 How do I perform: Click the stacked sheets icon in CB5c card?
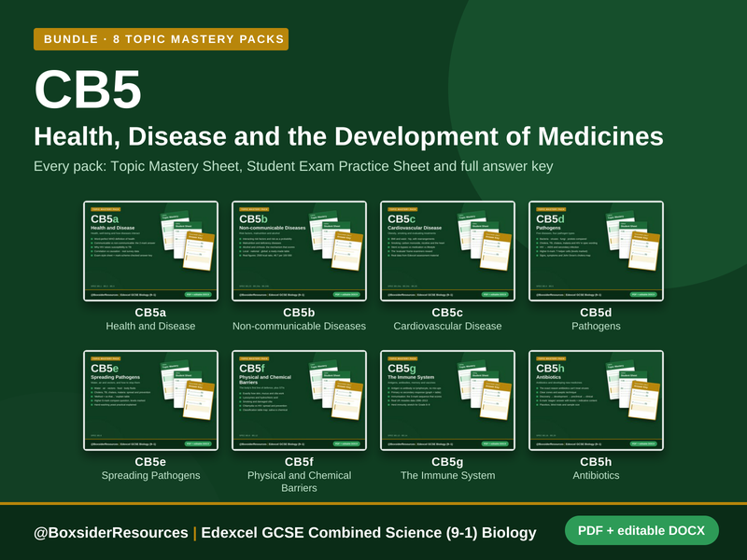coord(486,240)
